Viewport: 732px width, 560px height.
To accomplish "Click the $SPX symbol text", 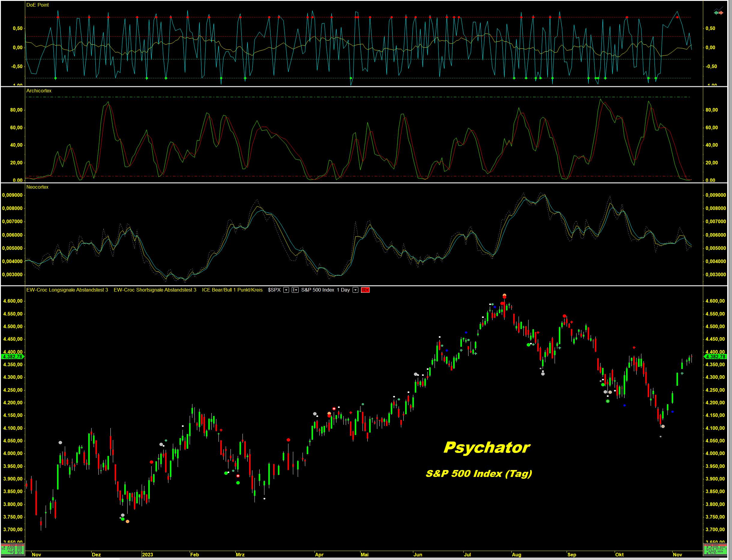I will (x=274, y=290).
